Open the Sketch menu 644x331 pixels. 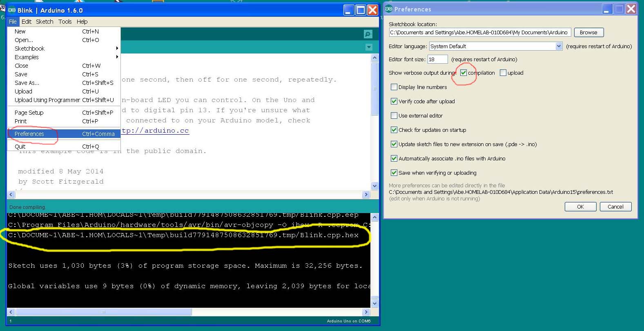(x=45, y=22)
